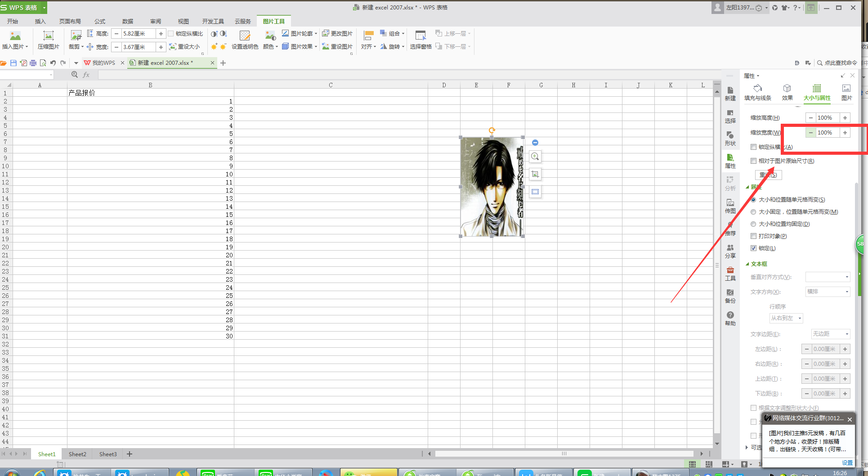868x476 pixels.
Task: Click 重设图片 reset picture
Action: coord(337,47)
